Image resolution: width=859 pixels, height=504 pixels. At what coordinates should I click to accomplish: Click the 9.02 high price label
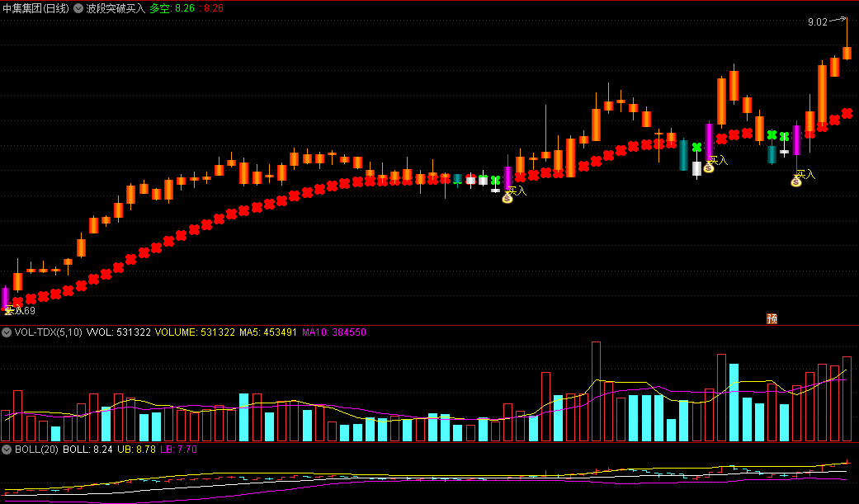click(818, 22)
